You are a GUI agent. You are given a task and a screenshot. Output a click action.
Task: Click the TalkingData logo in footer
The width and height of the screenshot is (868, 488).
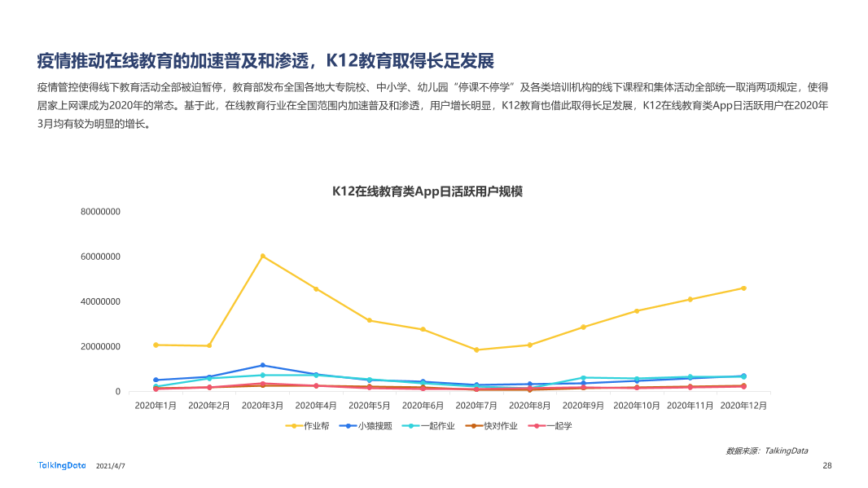click(62, 465)
